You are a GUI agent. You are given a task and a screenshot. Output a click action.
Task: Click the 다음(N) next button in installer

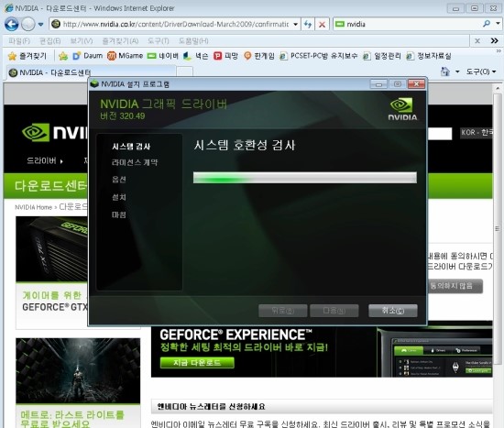pyautogui.click(x=334, y=311)
